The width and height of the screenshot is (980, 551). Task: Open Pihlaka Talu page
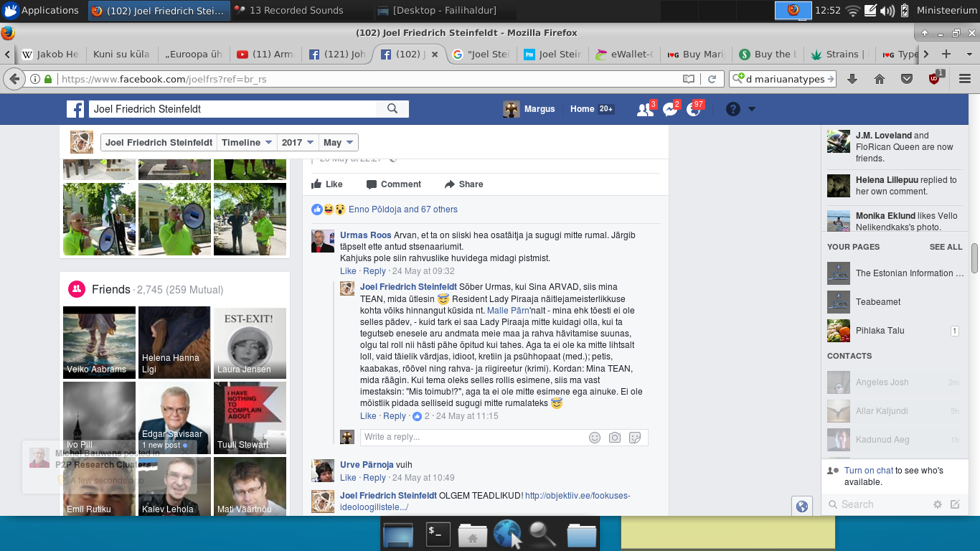point(880,331)
